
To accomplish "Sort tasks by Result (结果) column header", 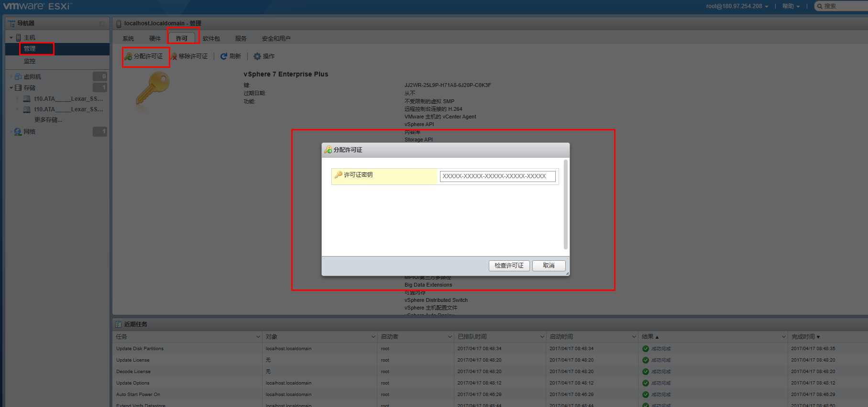I will coord(649,337).
